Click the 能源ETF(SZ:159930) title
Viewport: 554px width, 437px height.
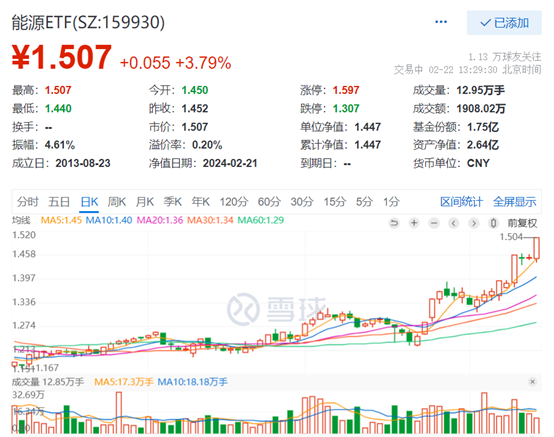(88, 23)
